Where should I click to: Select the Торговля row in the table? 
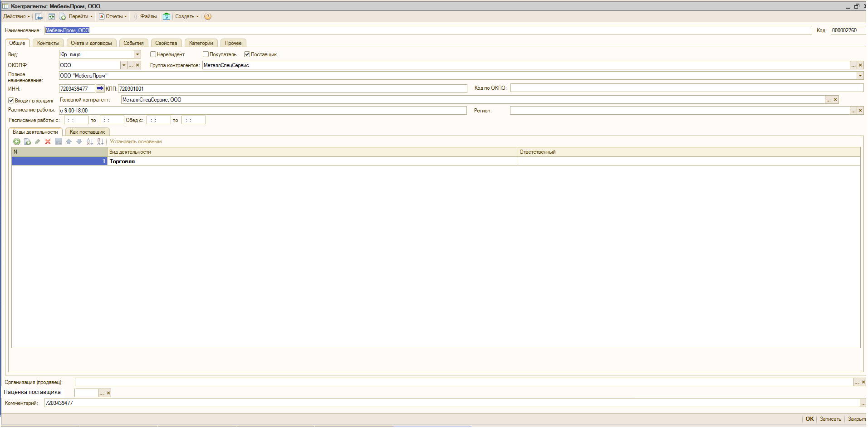tap(312, 161)
